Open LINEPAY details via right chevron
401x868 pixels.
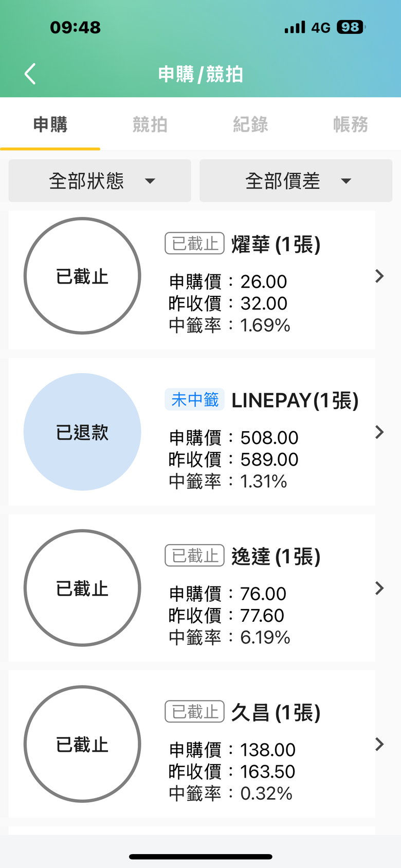pyautogui.click(x=379, y=432)
